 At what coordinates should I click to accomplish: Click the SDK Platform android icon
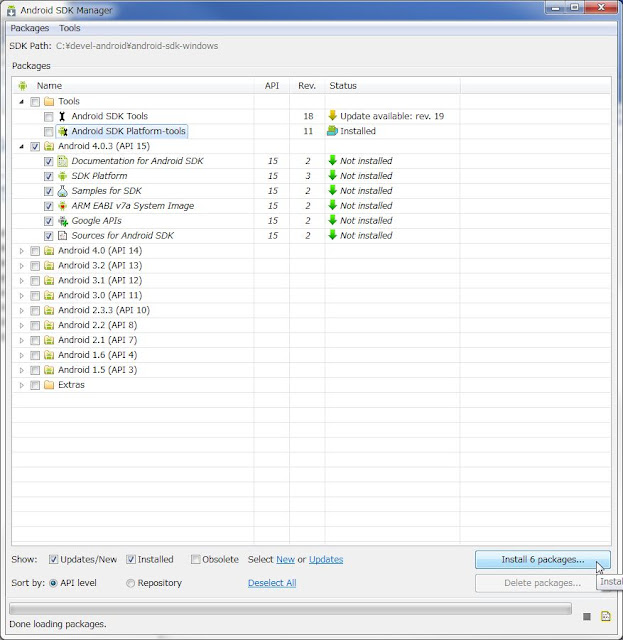pos(62,176)
